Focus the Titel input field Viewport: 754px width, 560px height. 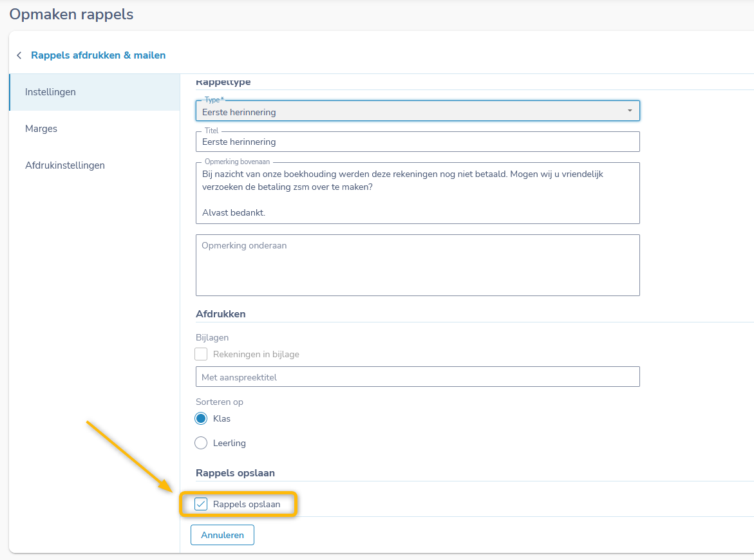pyautogui.click(x=417, y=142)
